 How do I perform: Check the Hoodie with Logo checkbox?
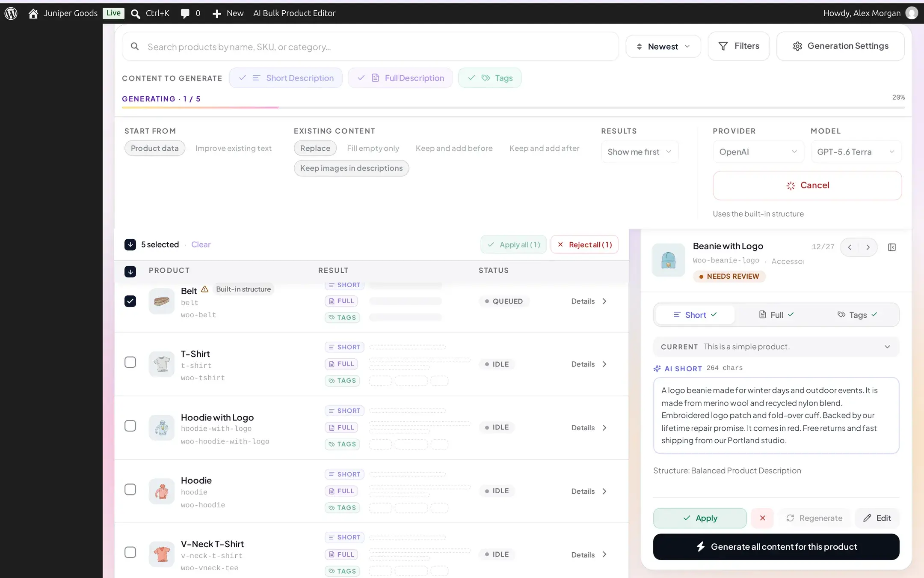tap(130, 426)
